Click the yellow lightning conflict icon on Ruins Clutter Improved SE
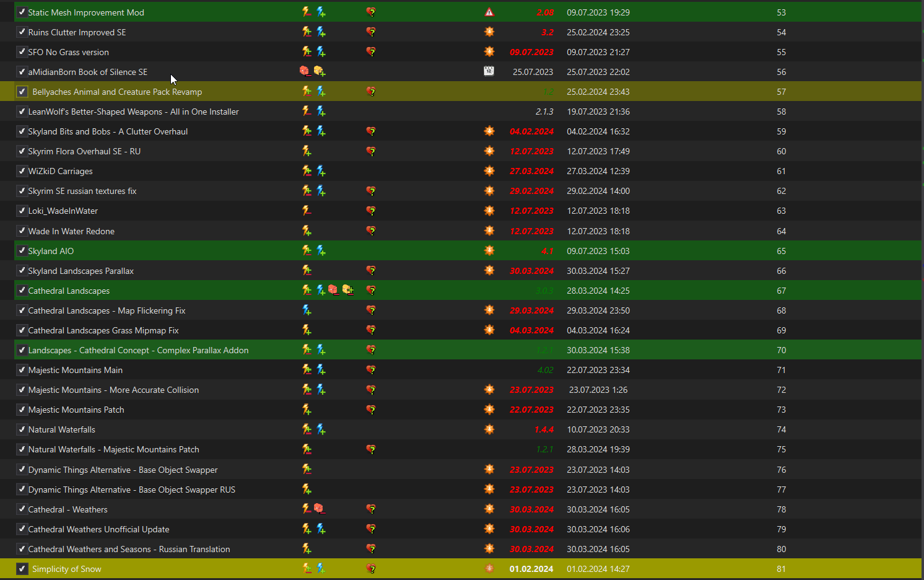The height and width of the screenshot is (580, 924). pyautogui.click(x=307, y=32)
